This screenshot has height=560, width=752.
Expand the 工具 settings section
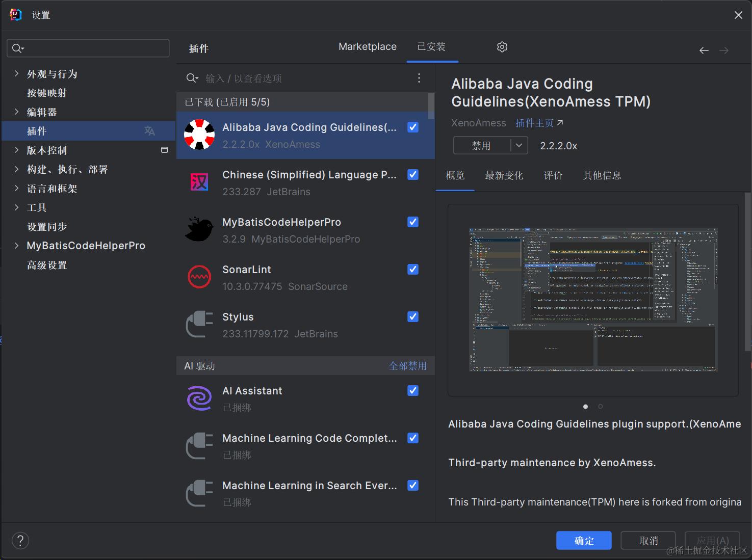[16, 207]
